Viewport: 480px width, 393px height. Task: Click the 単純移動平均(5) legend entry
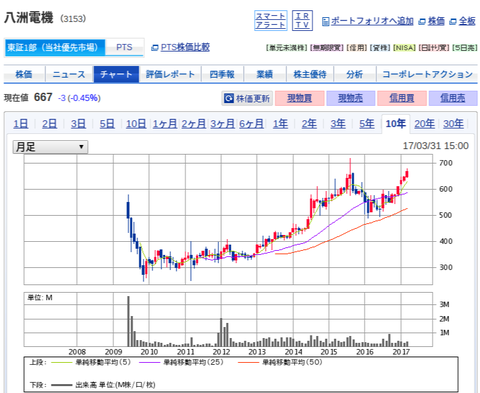(91, 362)
